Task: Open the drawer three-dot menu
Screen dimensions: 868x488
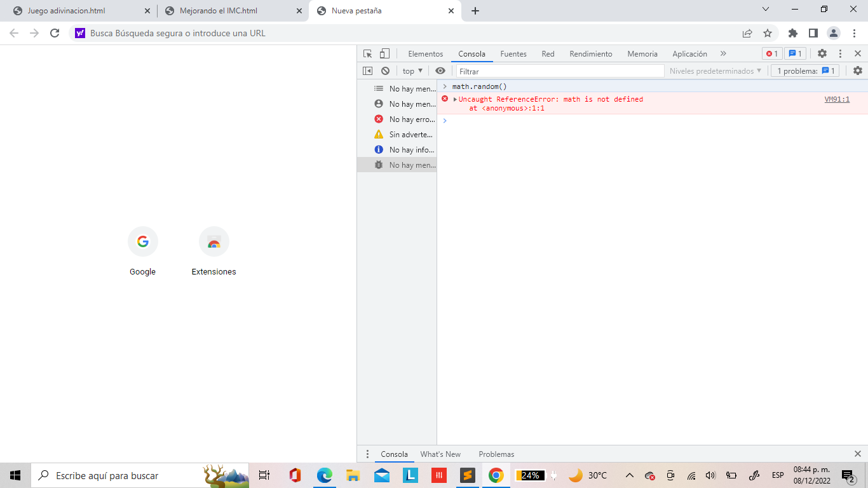Action: click(x=367, y=454)
